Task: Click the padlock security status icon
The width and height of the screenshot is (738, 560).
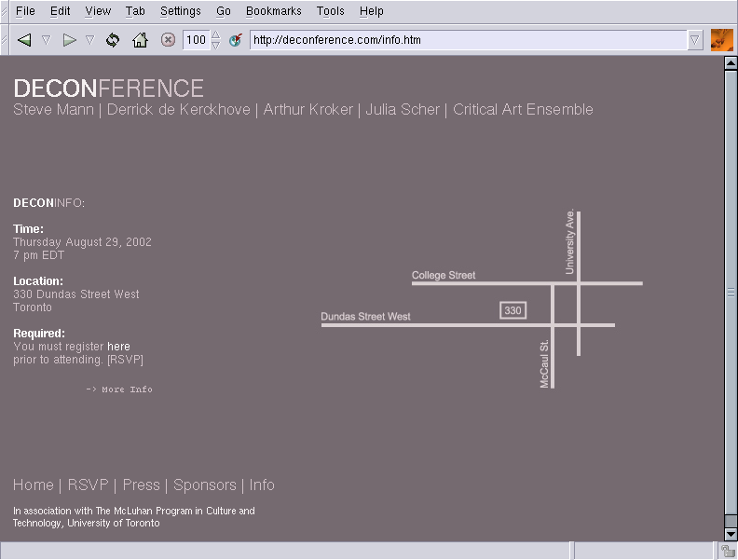Action: pyautogui.click(x=727, y=551)
